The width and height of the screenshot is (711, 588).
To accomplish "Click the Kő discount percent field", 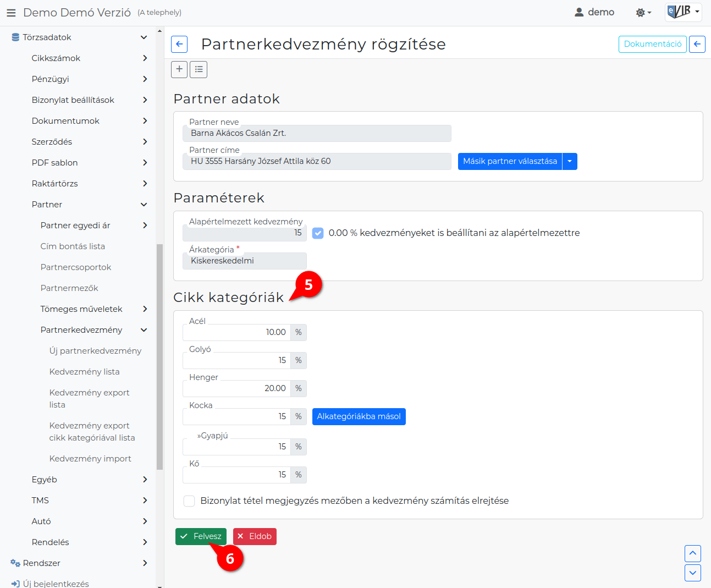I will click(236, 475).
